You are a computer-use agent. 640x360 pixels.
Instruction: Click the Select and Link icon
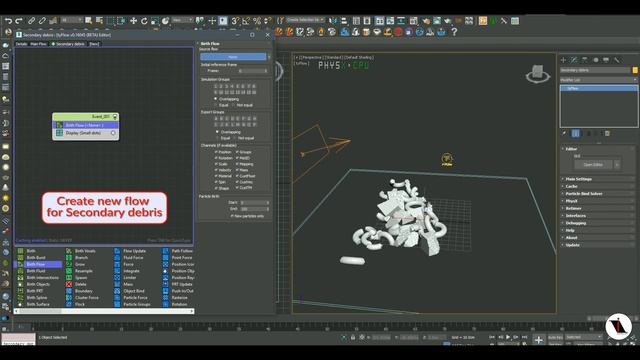click(x=31, y=21)
